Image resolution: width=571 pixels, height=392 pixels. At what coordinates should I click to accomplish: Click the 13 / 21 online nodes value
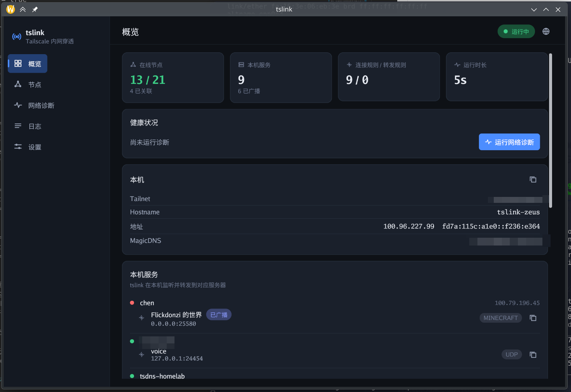[148, 80]
